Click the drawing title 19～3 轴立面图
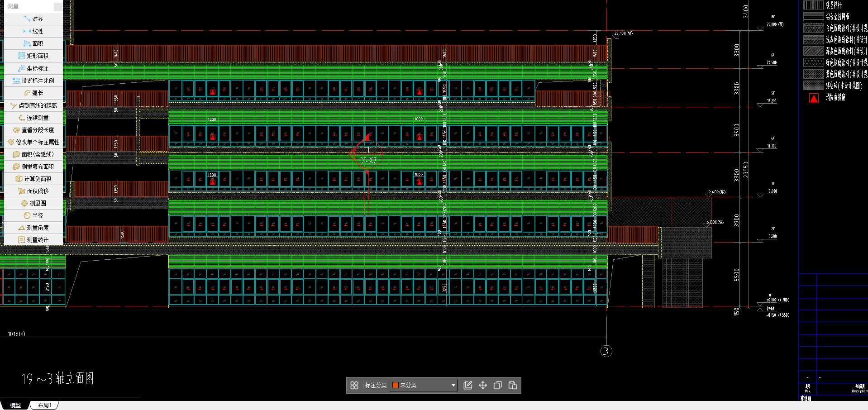The width and height of the screenshot is (868, 410). click(x=57, y=378)
